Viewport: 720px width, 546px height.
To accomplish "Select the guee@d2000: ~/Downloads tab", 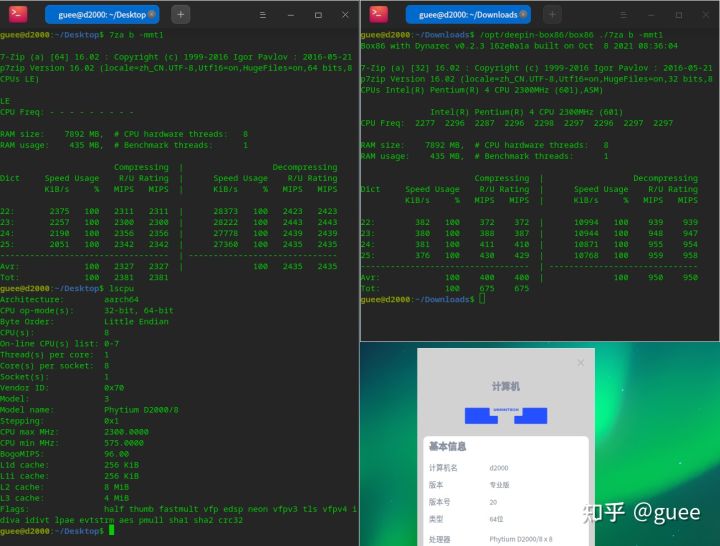I will 468,15.
